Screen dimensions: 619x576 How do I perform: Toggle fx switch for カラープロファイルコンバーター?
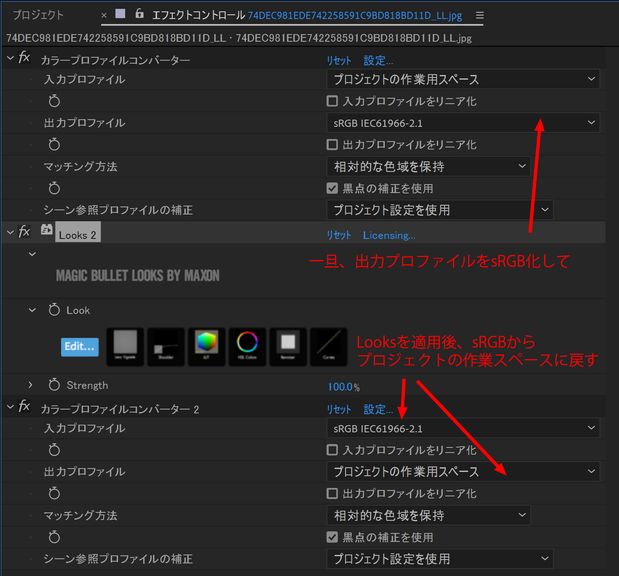(x=24, y=58)
